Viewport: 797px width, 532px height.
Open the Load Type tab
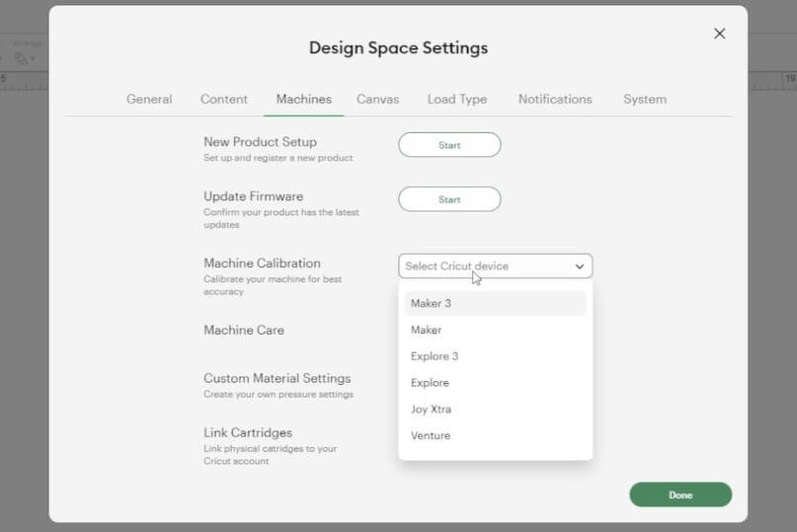[x=457, y=99]
